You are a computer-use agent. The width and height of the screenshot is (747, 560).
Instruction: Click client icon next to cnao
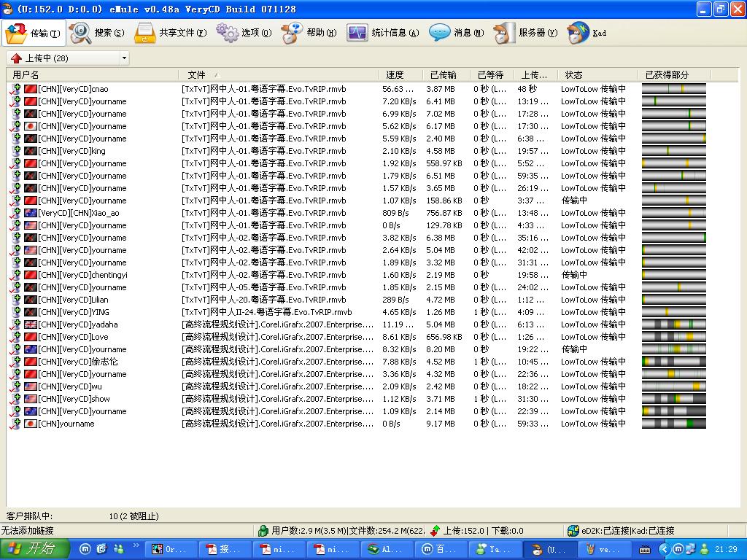(x=16, y=89)
